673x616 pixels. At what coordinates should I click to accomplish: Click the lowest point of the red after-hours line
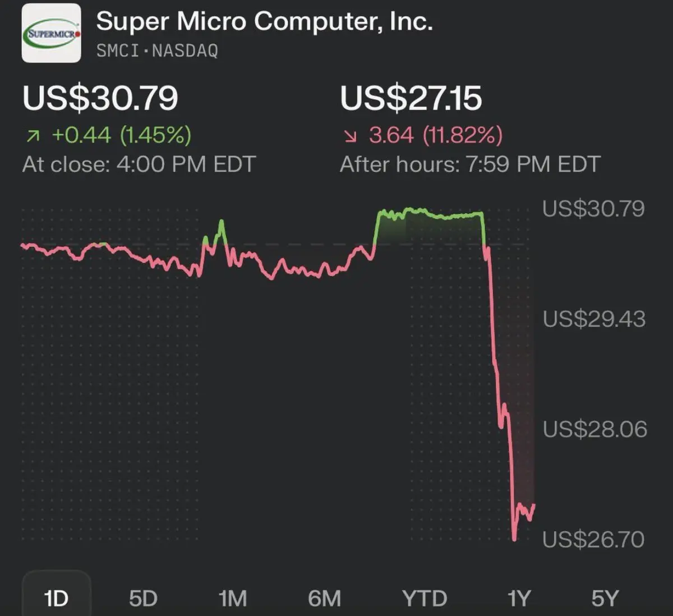tap(514, 540)
